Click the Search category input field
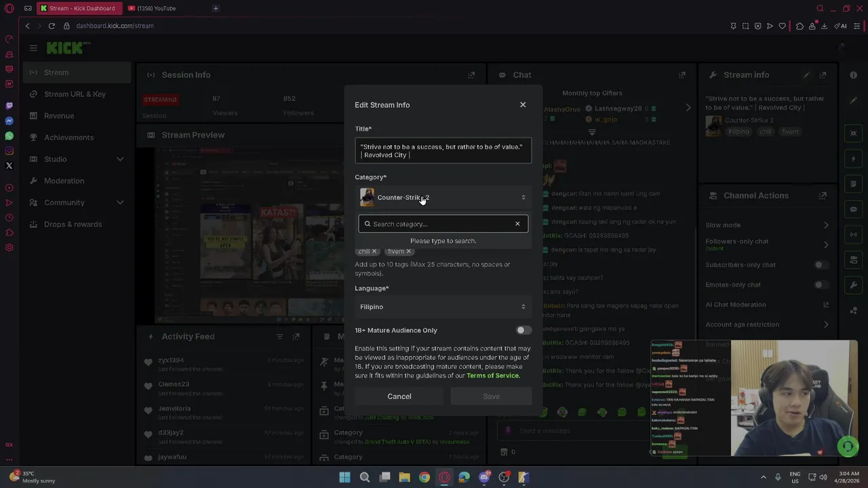The height and width of the screenshot is (488, 868). pos(443,224)
